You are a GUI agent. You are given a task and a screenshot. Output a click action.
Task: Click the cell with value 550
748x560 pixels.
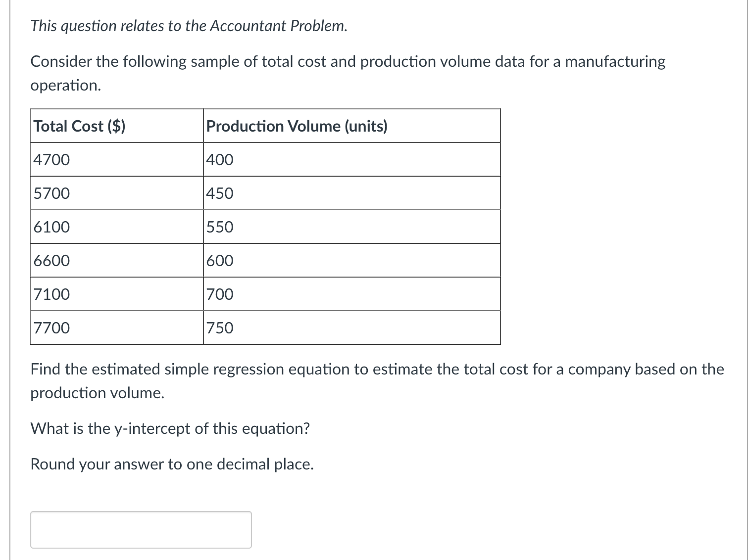pos(218,227)
